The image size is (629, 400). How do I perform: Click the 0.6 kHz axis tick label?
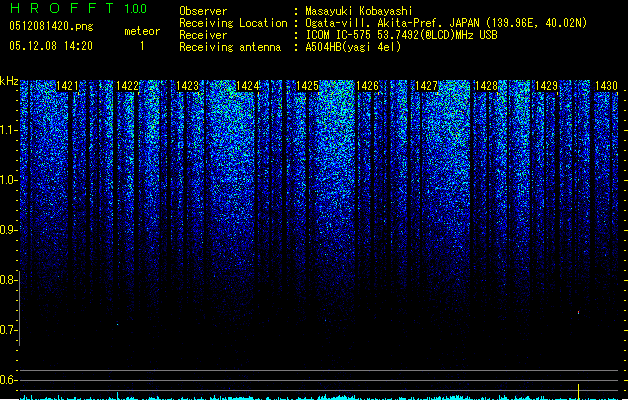pos(8,380)
